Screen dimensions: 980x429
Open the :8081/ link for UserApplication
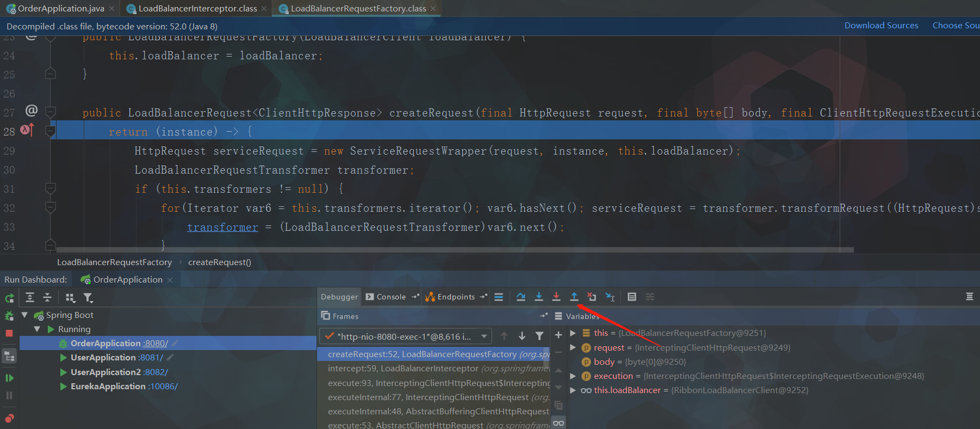point(151,357)
